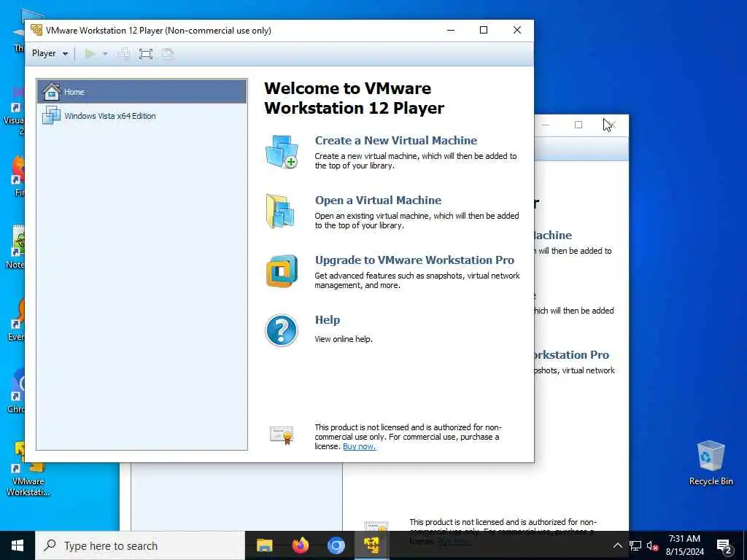This screenshot has width=747, height=560.
Task: Click Open a Virtual Machine folder icon
Action: coord(281,211)
